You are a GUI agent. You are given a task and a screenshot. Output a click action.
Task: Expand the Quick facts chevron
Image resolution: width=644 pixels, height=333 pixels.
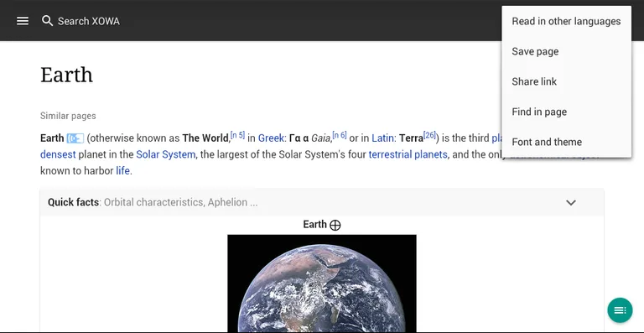click(x=571, y=202)
